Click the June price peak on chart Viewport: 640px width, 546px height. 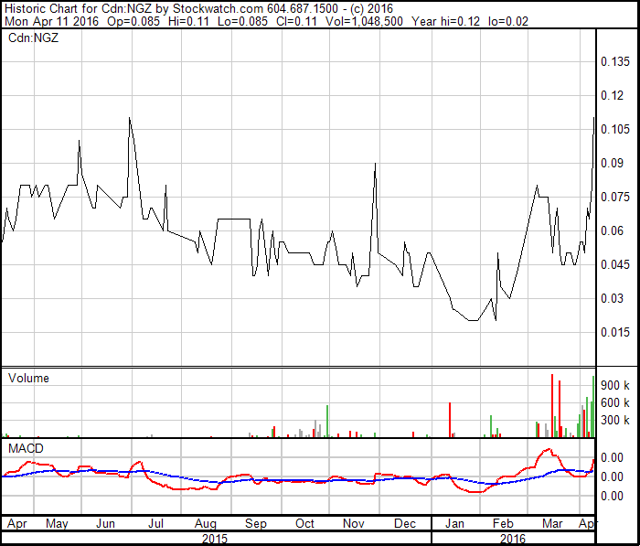(x=130, y=118)
